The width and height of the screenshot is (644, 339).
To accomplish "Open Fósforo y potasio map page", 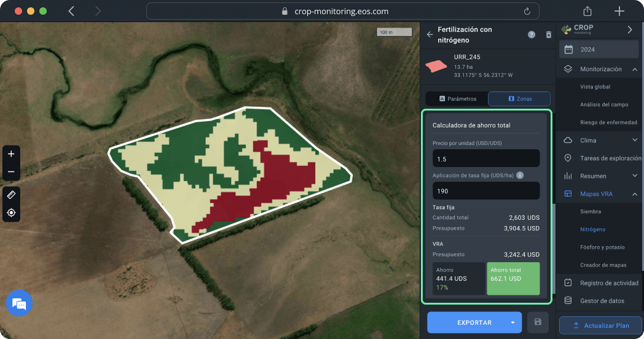I will click(x=602, y=247).
